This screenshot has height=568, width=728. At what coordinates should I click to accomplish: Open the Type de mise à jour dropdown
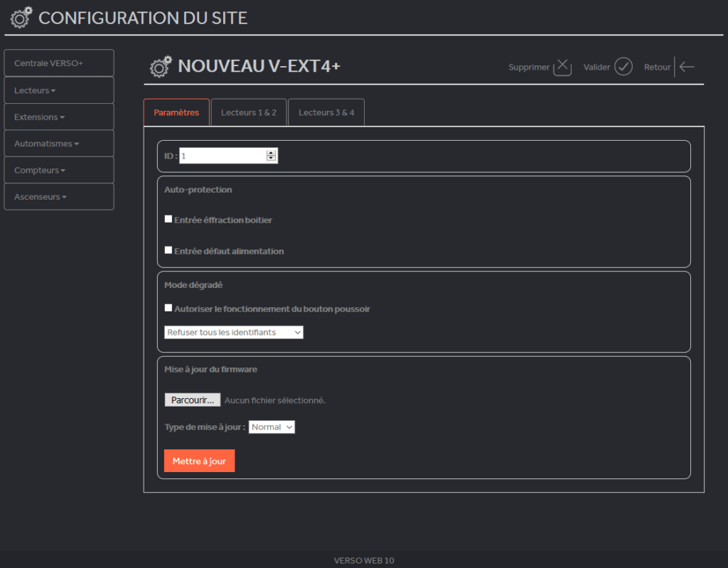click(x=272, y=427)
